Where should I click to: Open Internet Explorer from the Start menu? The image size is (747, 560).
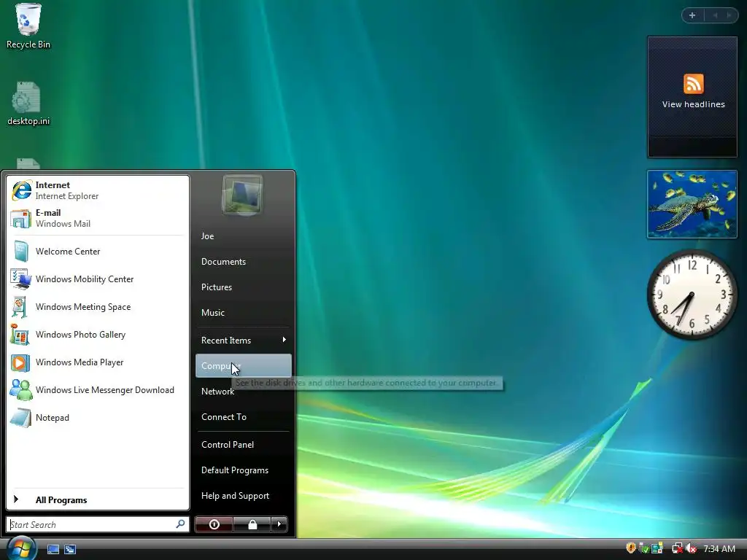click(98, 190)
